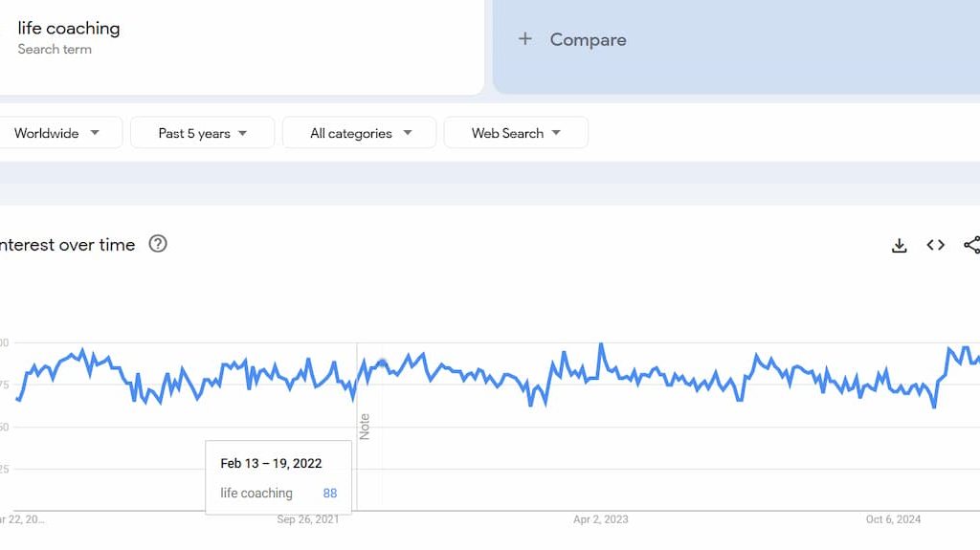Click the Sep 26, 2021 axis label
This screenshot has height=550, width=980.
(x=308, y=519)
